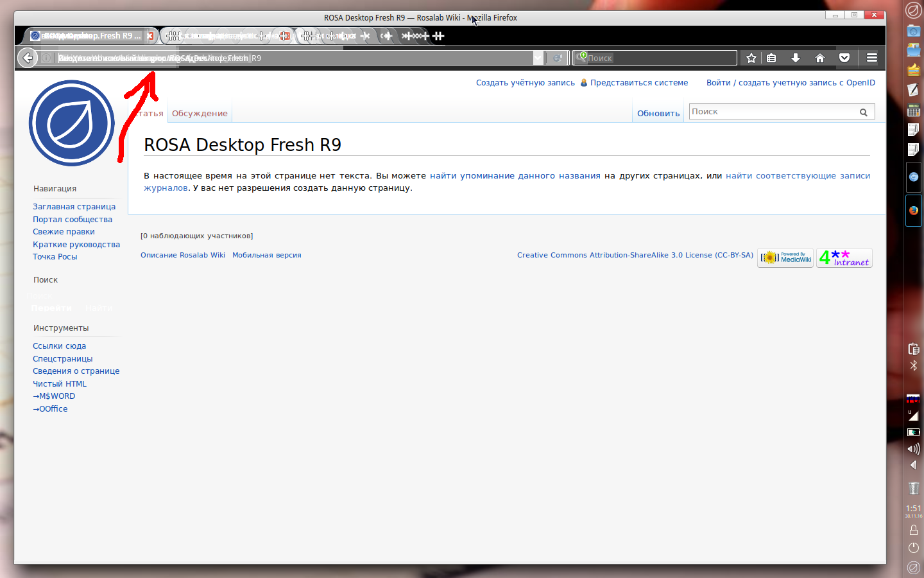Open the network signal tray icon
The height and width of the screenshot is (578, 924).
click(913, 416)
